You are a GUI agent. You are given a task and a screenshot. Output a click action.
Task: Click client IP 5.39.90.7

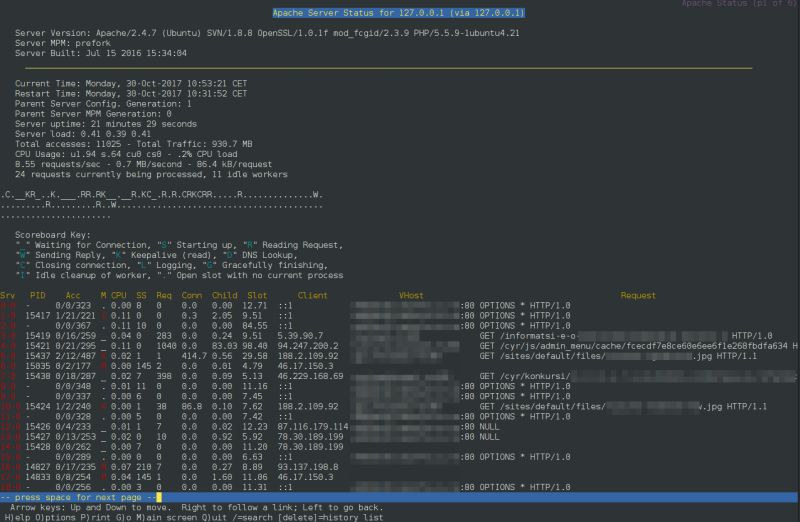coord(301,336)
